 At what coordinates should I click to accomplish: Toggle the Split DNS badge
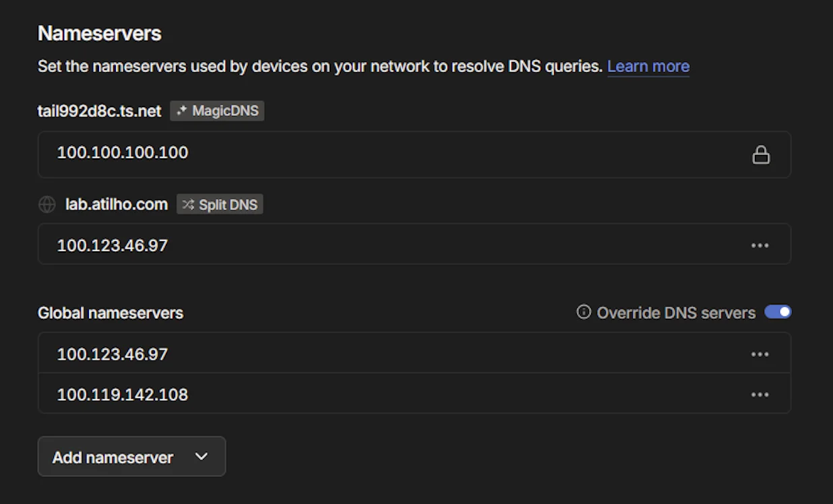click(220, 204)
